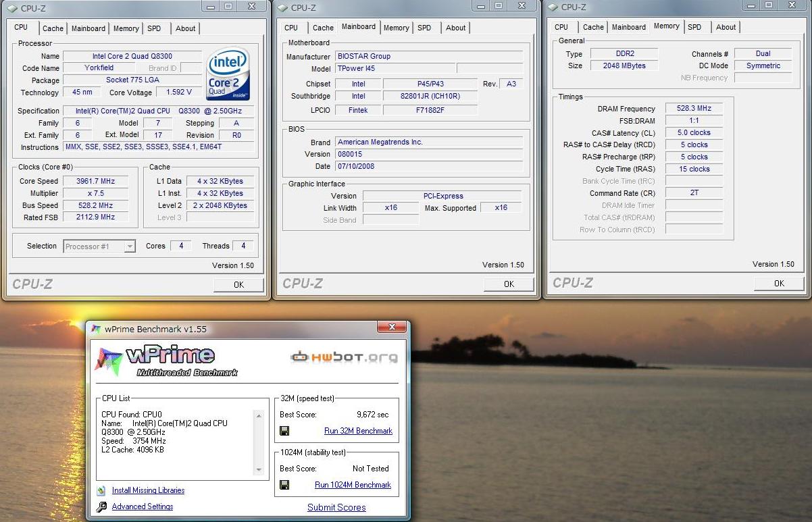The width and height of the screenshot is (812, 522).
Task: Click Run 32M Benchmark link
Action: (x=358, y=431)
